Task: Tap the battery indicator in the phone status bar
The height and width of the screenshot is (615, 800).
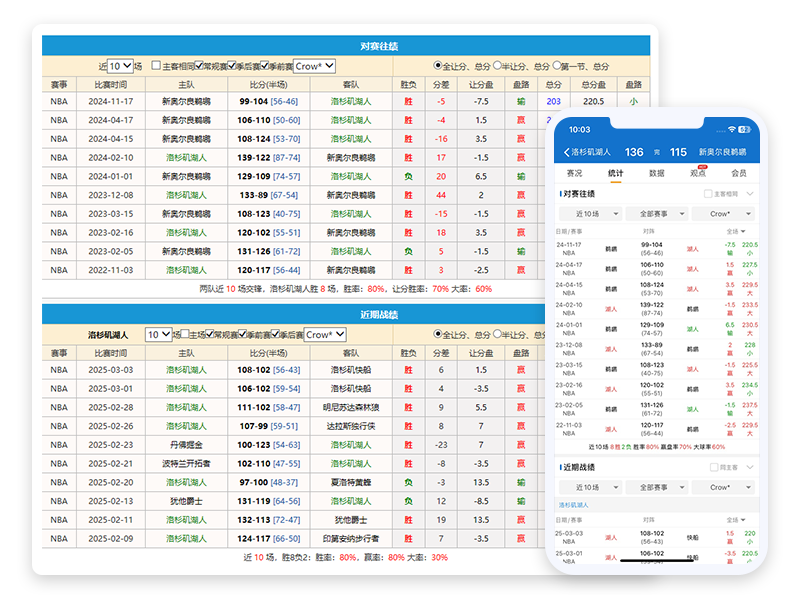Action: tap(744, 130)
